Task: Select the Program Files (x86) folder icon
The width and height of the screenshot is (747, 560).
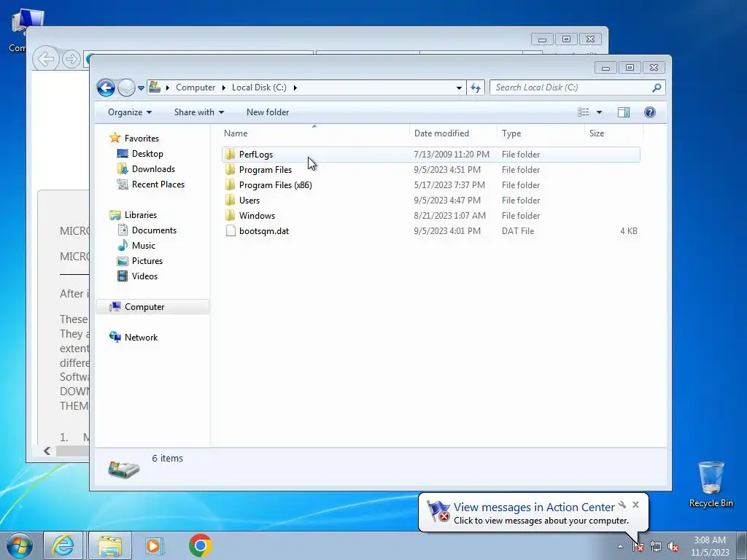Action: click(231, 184)
